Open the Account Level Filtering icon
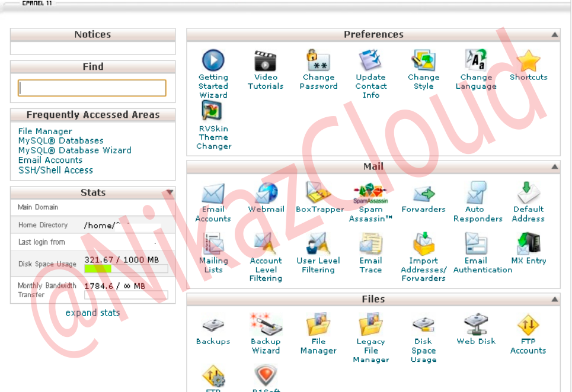572x392 pixels. click(x=265, y=243)
